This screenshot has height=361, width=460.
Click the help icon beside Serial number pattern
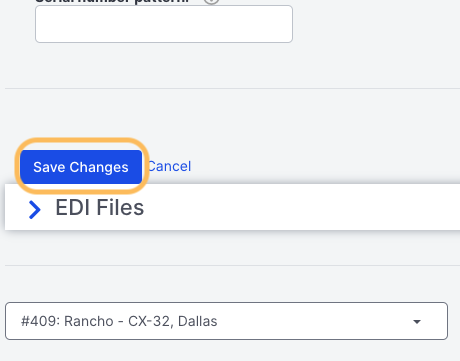click(x=211, y=1)
